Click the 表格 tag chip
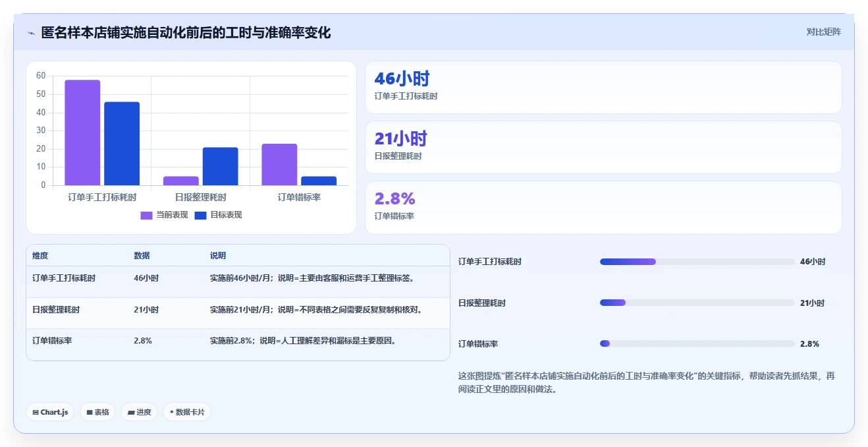 pos(97,412)
